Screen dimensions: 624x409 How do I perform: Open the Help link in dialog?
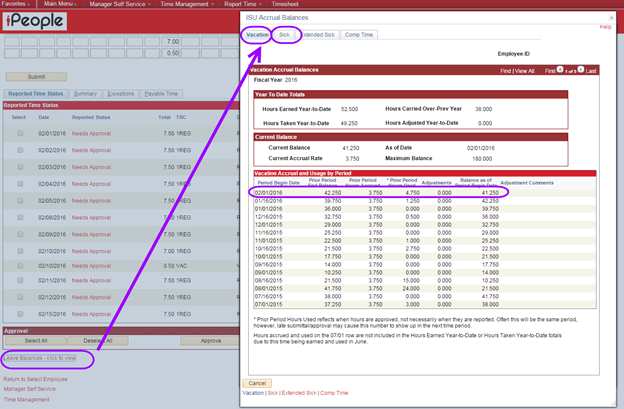click(605, 27)
